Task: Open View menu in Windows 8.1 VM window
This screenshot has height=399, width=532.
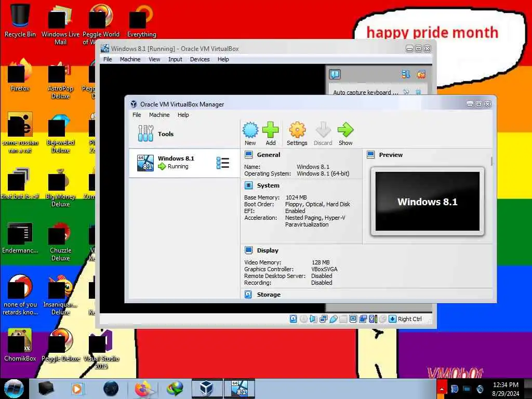Action: click(x=154, y=59)
